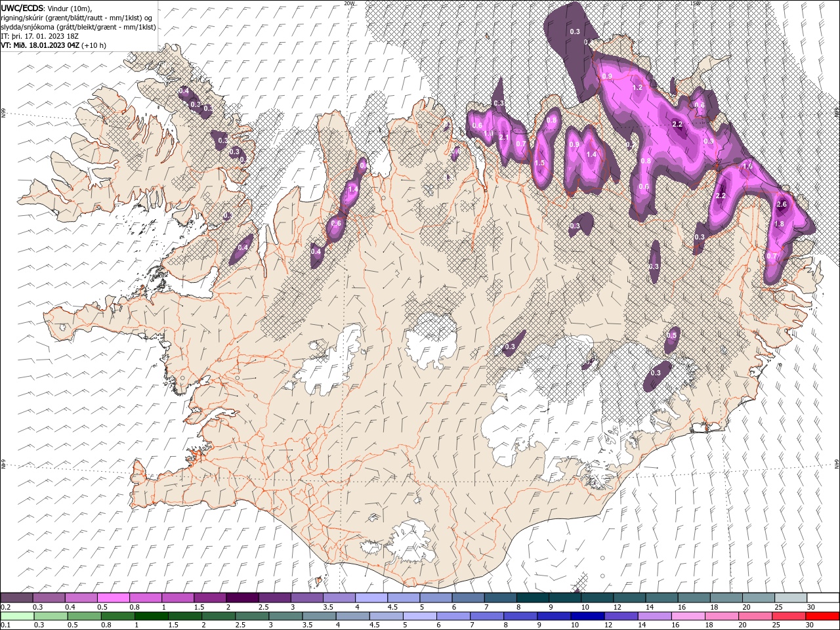Select the 2.6 value on the east coast
The height and width of the screenshot is (630, 840).
tap(782, 204)
